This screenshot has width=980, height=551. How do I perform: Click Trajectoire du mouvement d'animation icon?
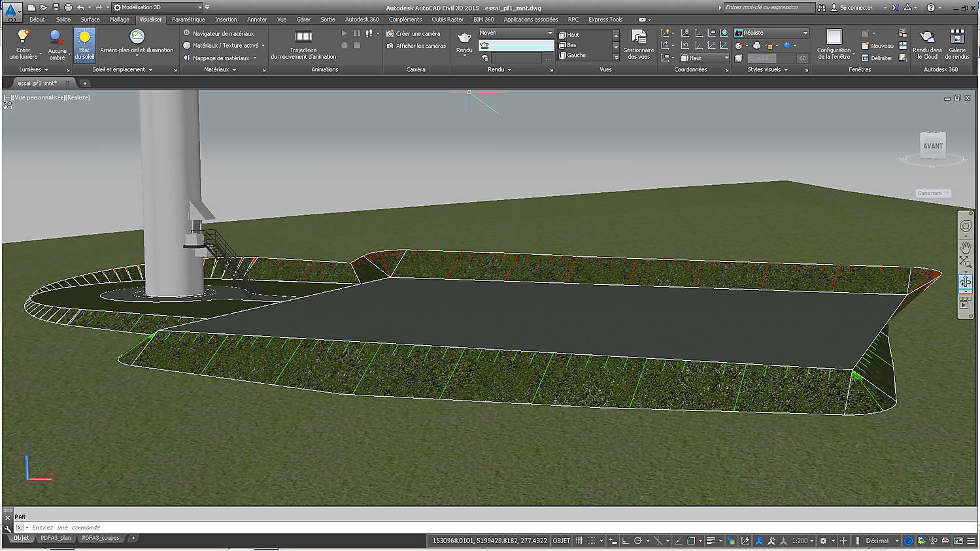coord(303,37)
